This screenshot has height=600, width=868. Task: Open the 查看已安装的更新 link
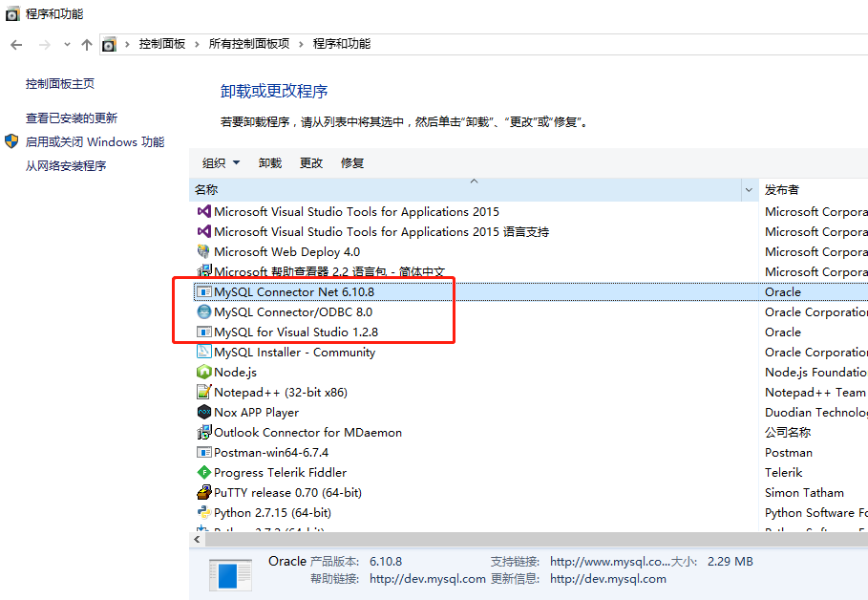point(72,118)
